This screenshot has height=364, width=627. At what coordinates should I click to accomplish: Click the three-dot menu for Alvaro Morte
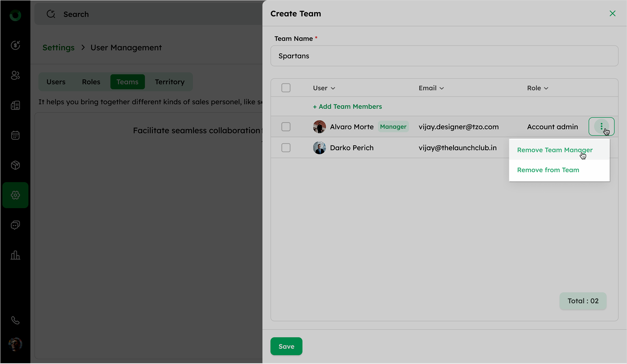[601, 126]
